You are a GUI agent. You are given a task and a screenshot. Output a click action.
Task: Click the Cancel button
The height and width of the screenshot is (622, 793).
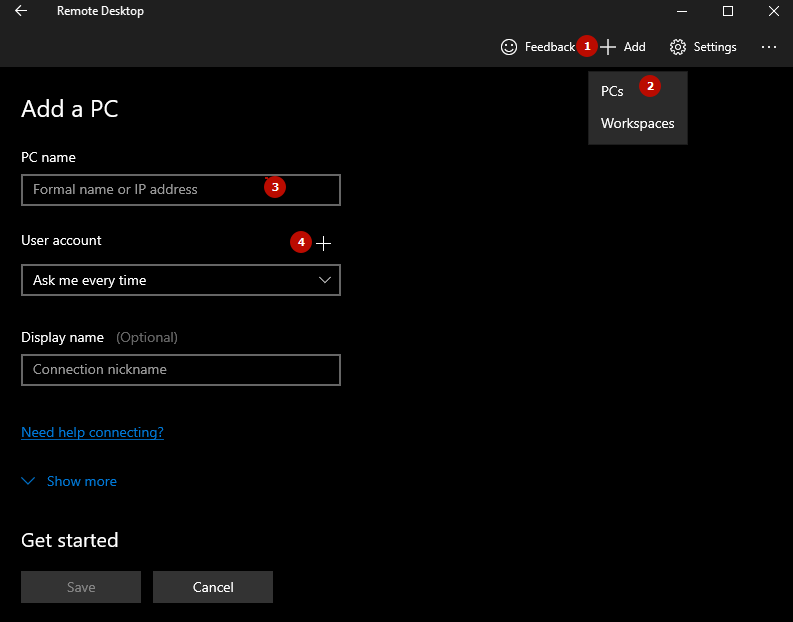click(213, 587)
